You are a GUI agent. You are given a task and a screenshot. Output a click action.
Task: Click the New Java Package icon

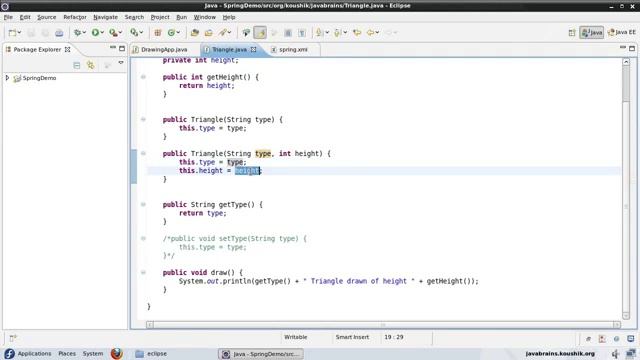click(x=158, y=33)
